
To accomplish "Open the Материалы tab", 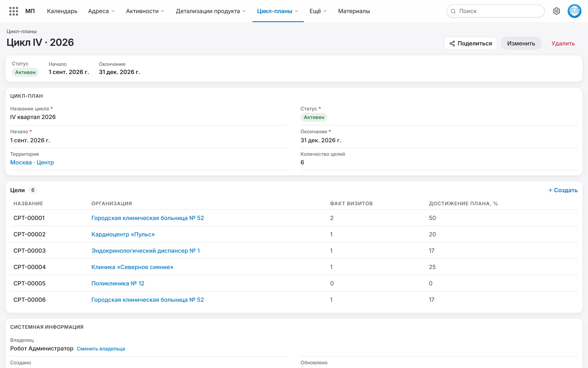I will point(354,11).
